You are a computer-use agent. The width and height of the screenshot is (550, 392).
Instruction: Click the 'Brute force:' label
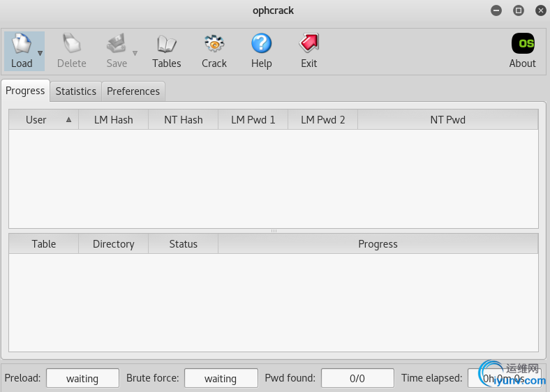coord(153,378)
